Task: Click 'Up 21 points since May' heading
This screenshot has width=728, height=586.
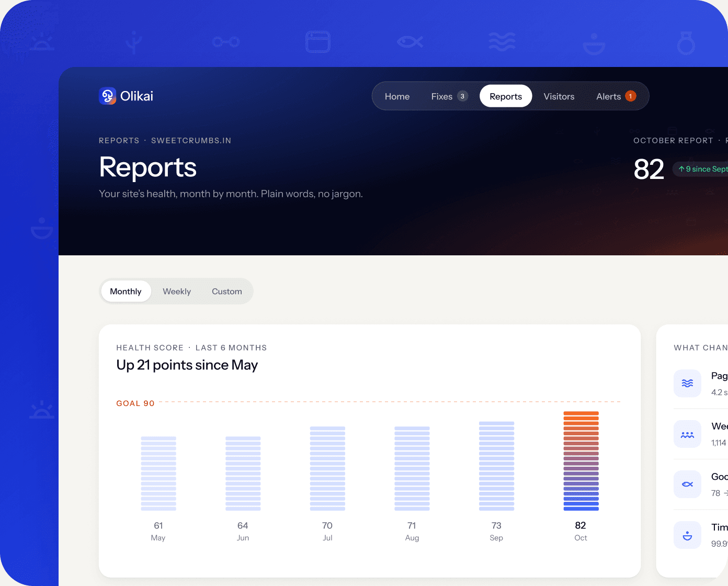Action: pyautogui.click(x=187, y=365)
